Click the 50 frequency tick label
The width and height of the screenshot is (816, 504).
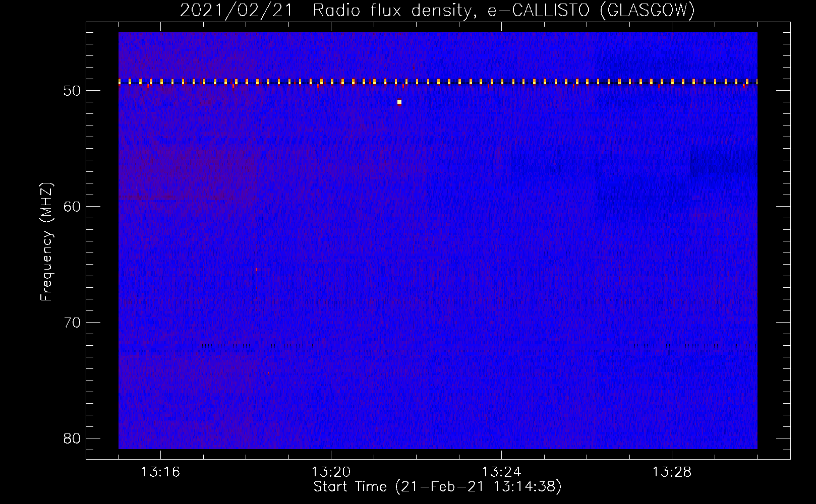[73, 91]
